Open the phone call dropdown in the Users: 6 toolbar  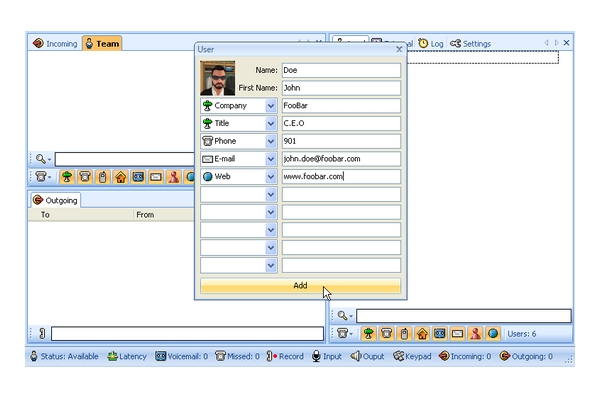[345, 334]
